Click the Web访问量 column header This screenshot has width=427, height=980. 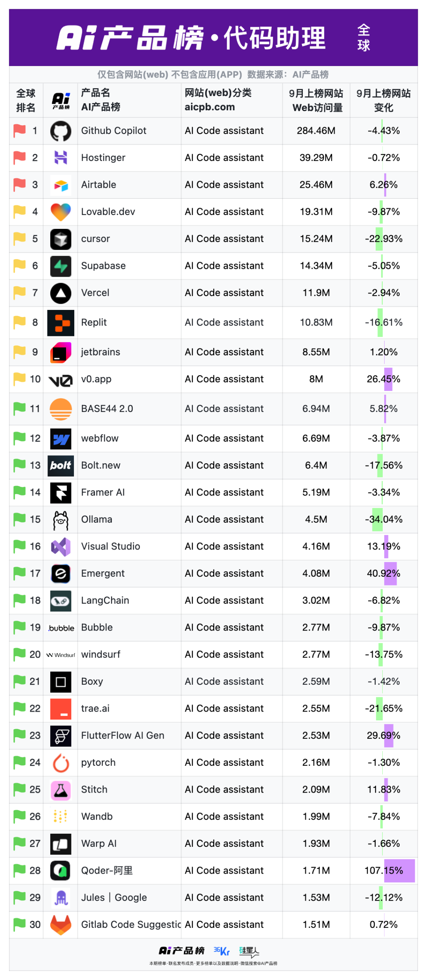[x=316, y=100]
